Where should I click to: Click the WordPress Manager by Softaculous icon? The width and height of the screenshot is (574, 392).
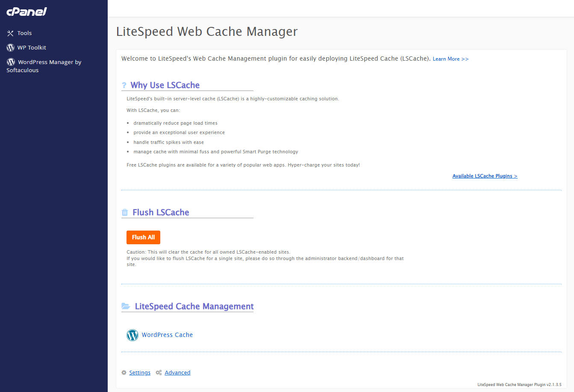pos(11,62)
